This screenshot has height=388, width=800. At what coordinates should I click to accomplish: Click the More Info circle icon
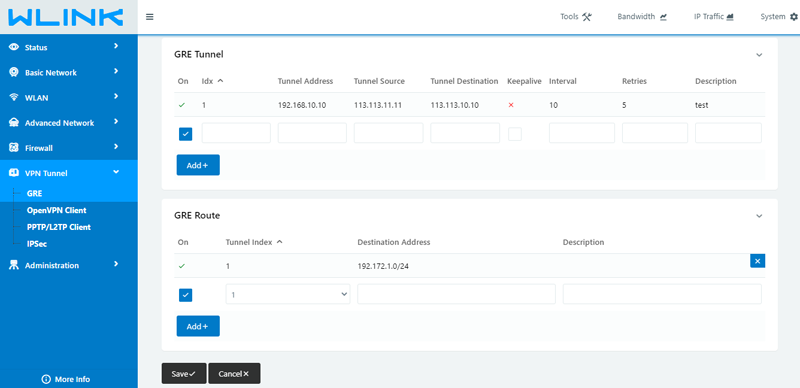[46, 379]
